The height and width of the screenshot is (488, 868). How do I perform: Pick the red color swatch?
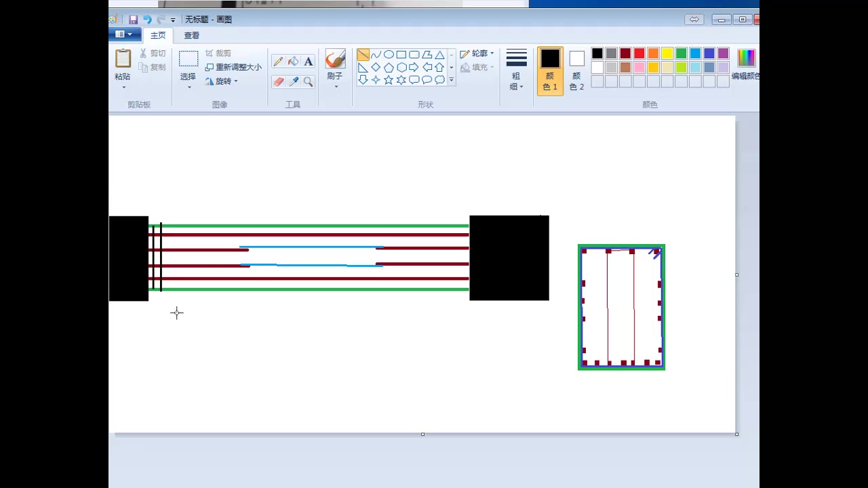639,54
